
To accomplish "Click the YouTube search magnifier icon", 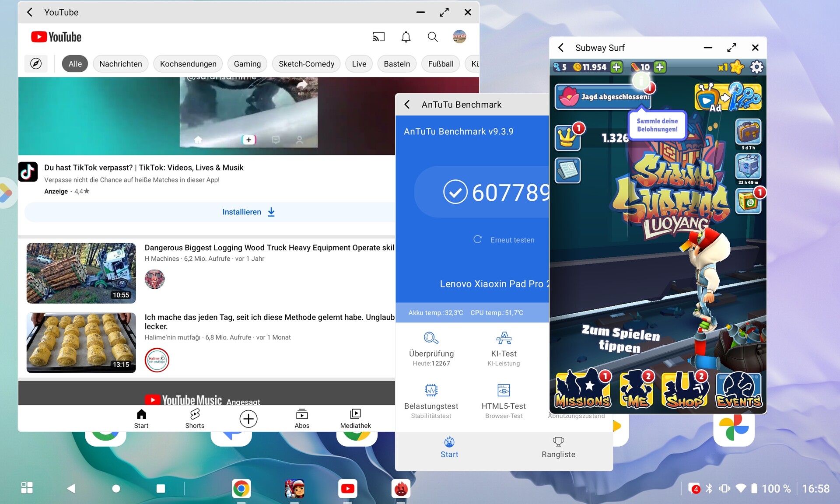I will 433,37.
